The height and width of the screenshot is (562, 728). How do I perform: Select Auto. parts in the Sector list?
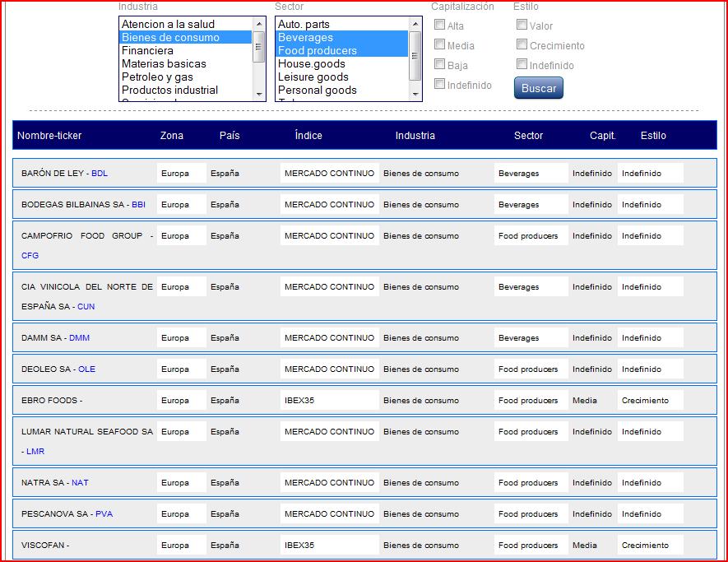point(304,25)
